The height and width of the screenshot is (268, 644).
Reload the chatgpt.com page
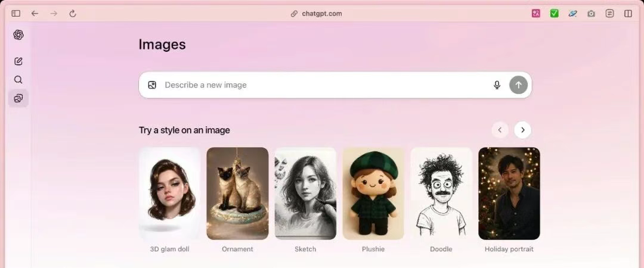(x=73, y=14)
